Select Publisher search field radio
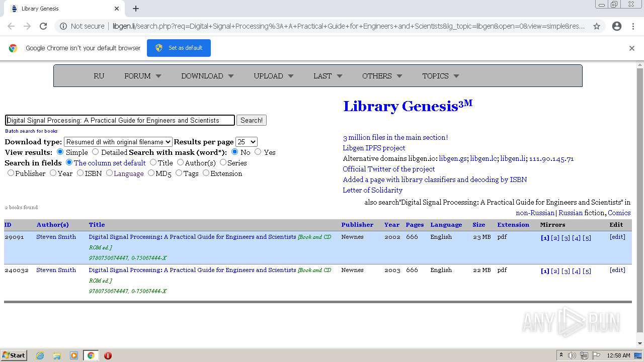 click(x=11, y=173)
